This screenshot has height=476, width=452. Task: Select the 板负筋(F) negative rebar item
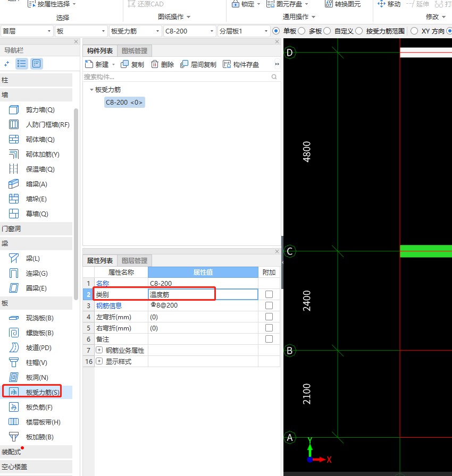pyautogui.click(x=30, y=407)
